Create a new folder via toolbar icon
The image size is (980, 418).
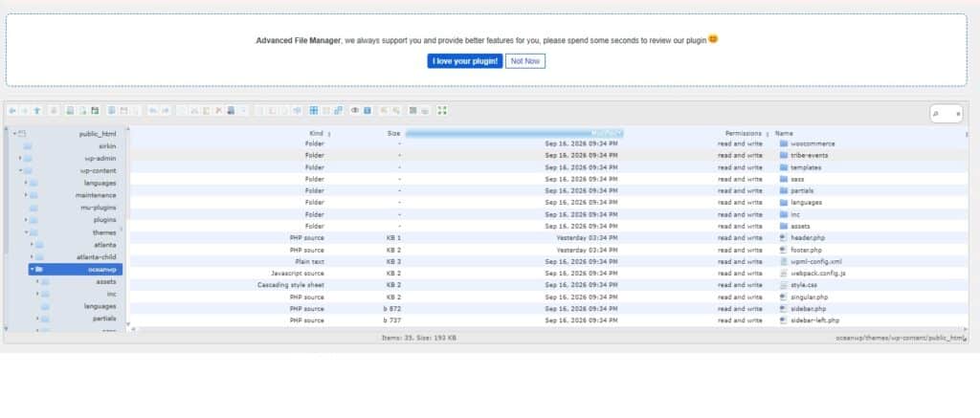(x=70, y=111)
